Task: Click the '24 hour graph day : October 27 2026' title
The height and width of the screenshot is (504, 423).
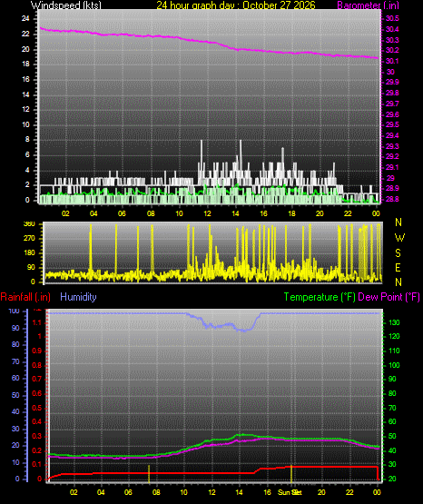Action: pos(236,5)
